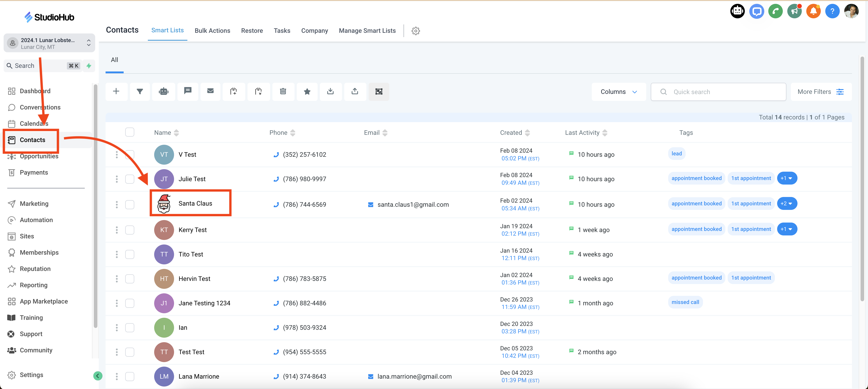Click the delete contacts trash icon
This screenshot has width=868, height=389.
(x=283, y=91)
